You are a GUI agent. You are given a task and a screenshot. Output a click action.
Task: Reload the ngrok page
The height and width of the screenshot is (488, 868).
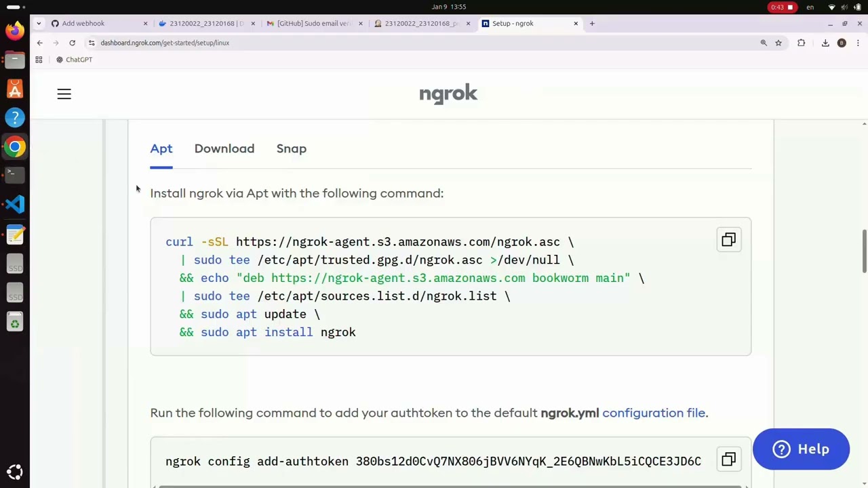click(73, 43)
